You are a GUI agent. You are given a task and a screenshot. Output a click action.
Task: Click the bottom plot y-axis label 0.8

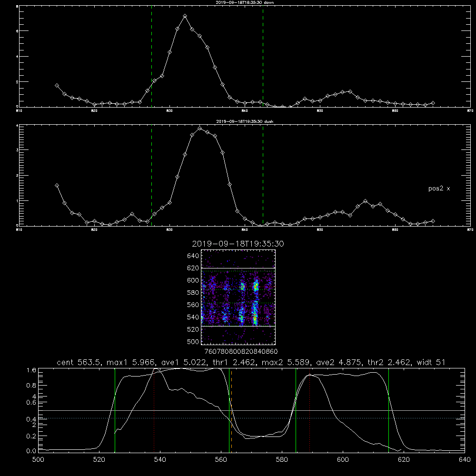click(x=31, y=386)
